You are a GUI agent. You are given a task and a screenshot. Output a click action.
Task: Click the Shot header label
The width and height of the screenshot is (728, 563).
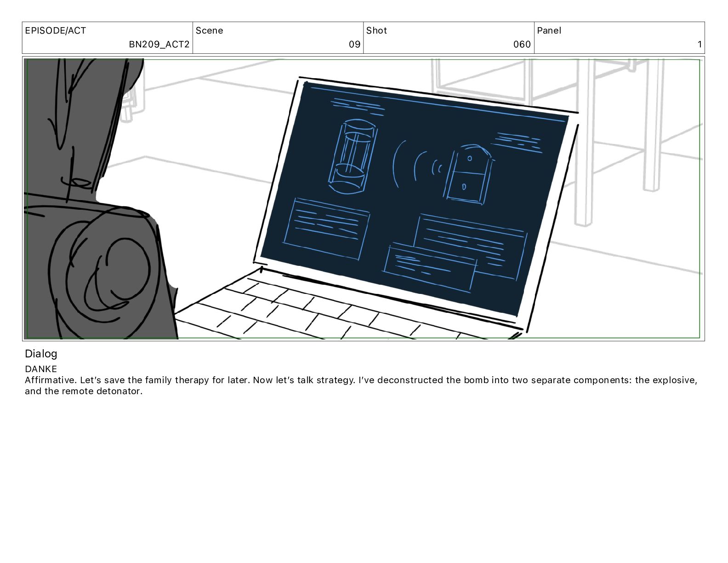click(x=376, y=31)
